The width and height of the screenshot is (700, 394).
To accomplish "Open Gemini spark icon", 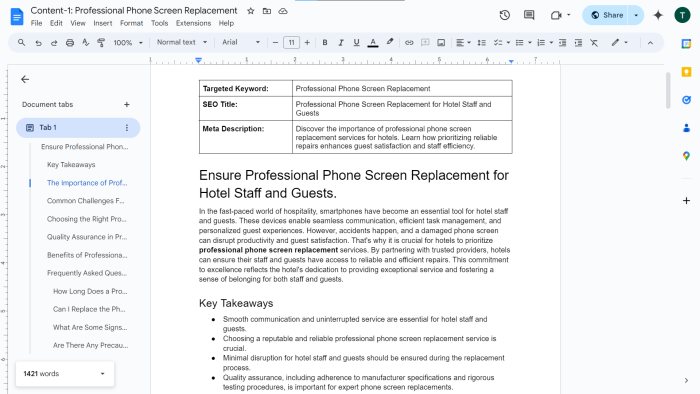I will pyautogui.click(x=658, y=15).
